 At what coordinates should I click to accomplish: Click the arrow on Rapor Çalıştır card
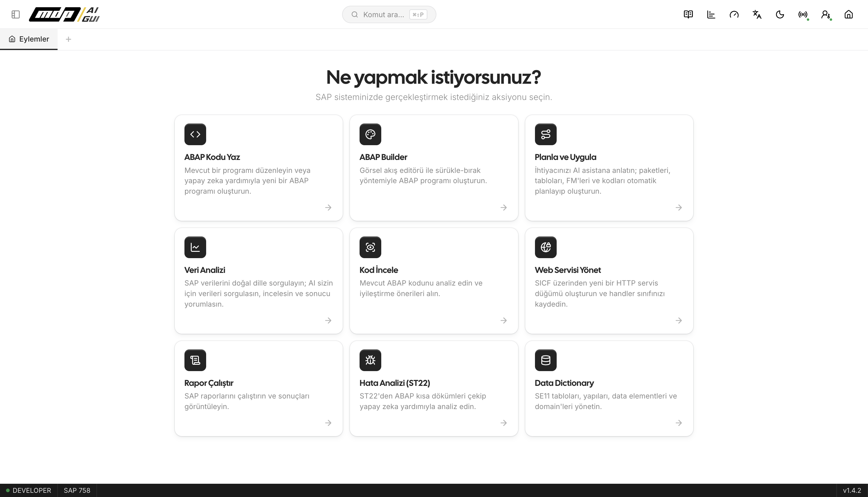(328, 423)
